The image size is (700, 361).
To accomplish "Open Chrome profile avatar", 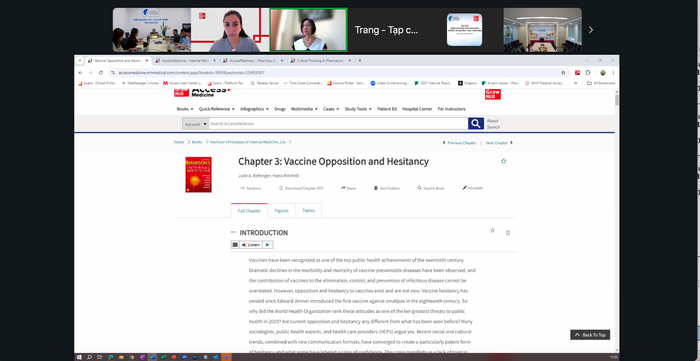I will [603, 72].
